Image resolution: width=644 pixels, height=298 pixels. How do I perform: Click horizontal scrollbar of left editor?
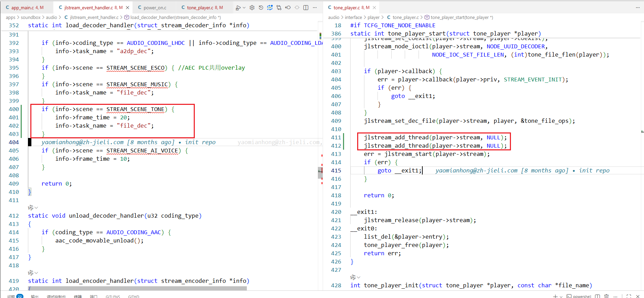[x=137, y=288]
